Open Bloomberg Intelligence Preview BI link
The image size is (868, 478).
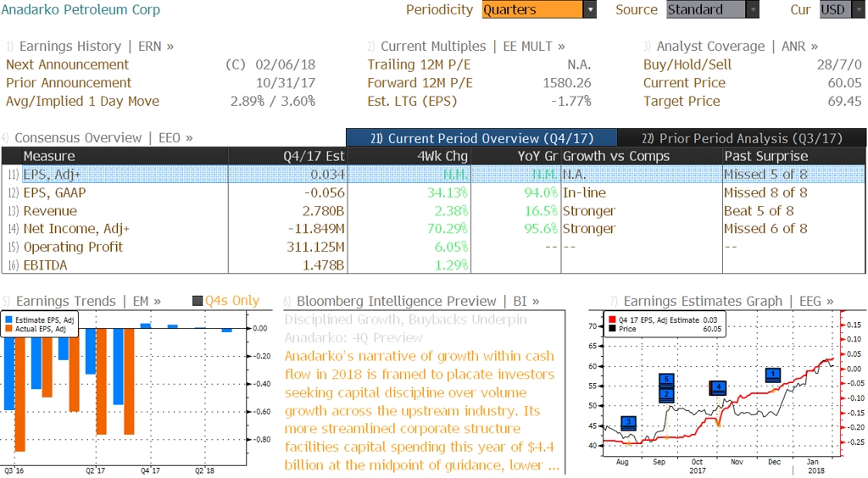tap(418, 301)
